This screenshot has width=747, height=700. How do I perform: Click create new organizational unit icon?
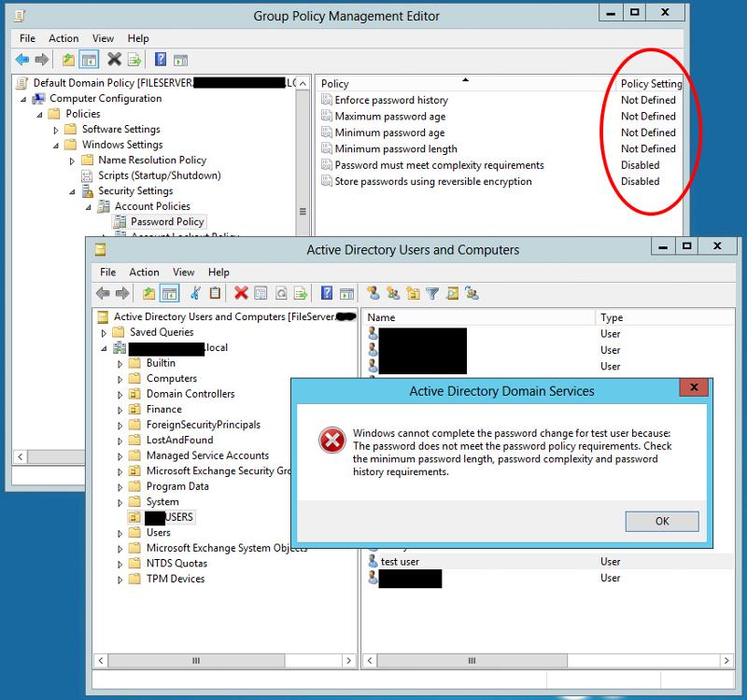pyautogui.click(x=413, y=293)
